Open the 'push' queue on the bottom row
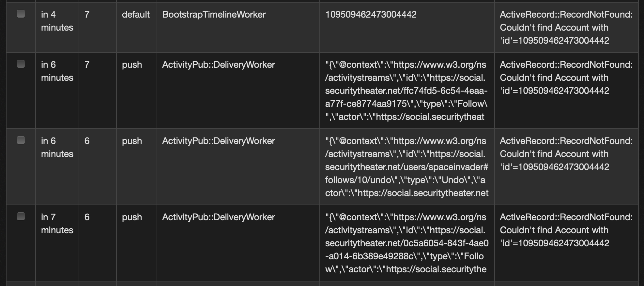This screenshot has height=286, width=644. pos(131,217)
